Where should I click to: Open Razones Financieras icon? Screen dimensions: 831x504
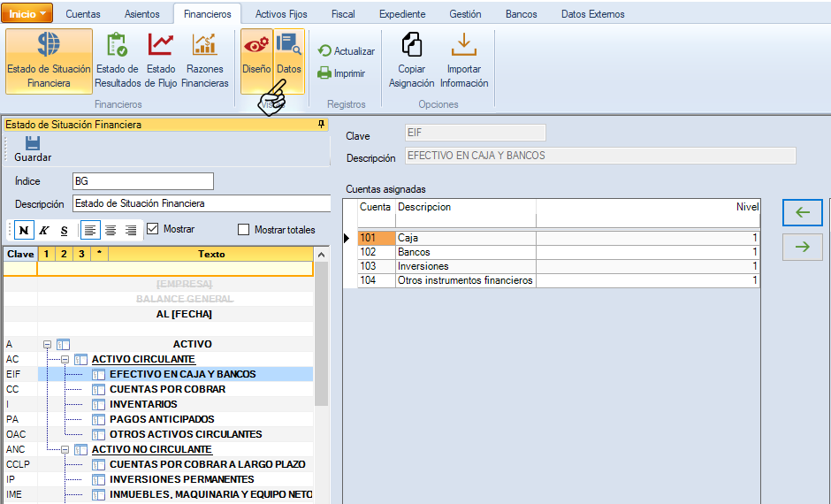pos(205,60)
